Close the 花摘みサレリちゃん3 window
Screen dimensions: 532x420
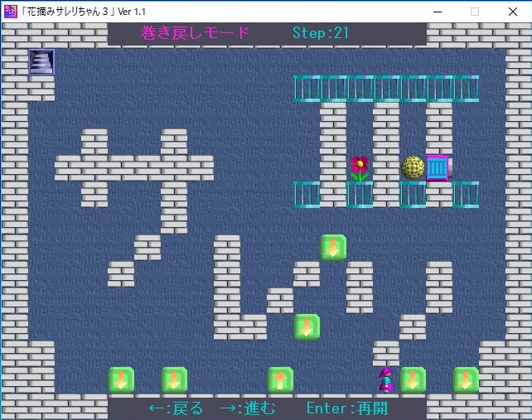[x=513, y=12]
